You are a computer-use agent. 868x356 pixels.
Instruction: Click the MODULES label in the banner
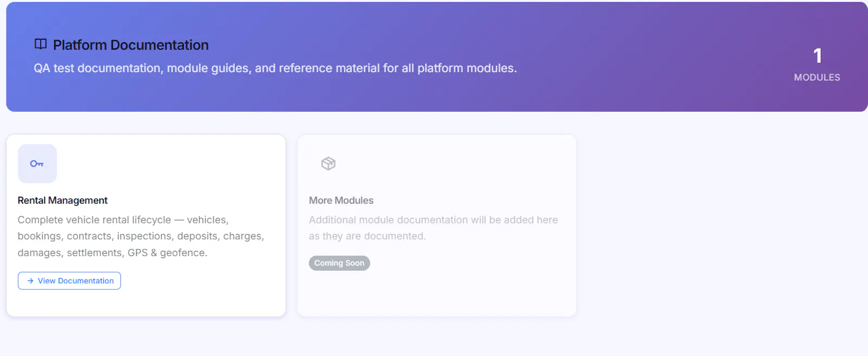tap(817, 78)
